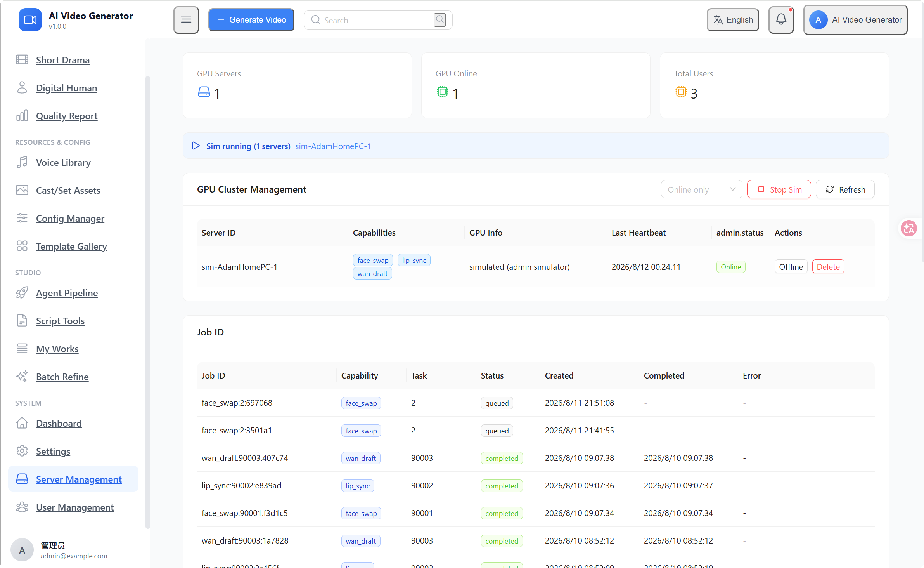Click the floating pink translate icon
Viewport: 924px width, 568px height.
click(x=908, y=228)
